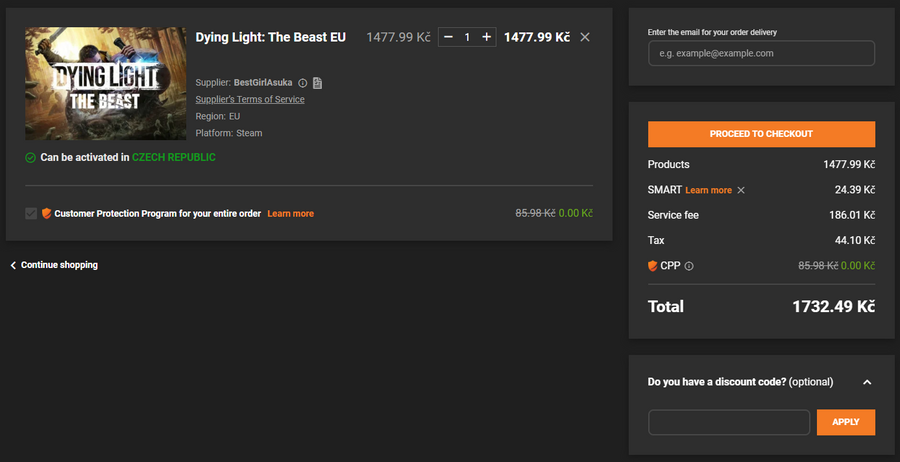Click the CPP info icon in summary

click(689, 266)
